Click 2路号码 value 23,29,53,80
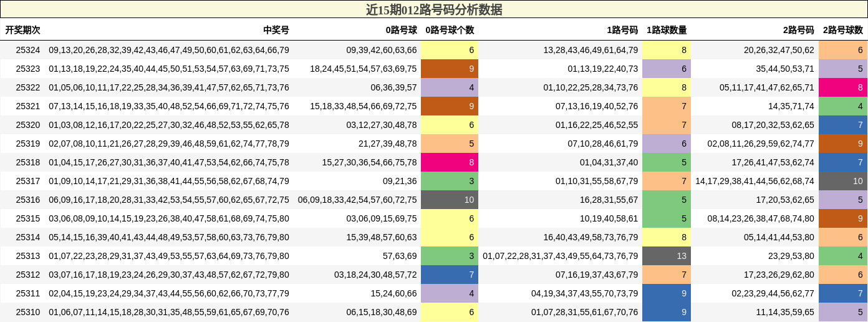This screenshot has height=322, width=868. point(791,256)
